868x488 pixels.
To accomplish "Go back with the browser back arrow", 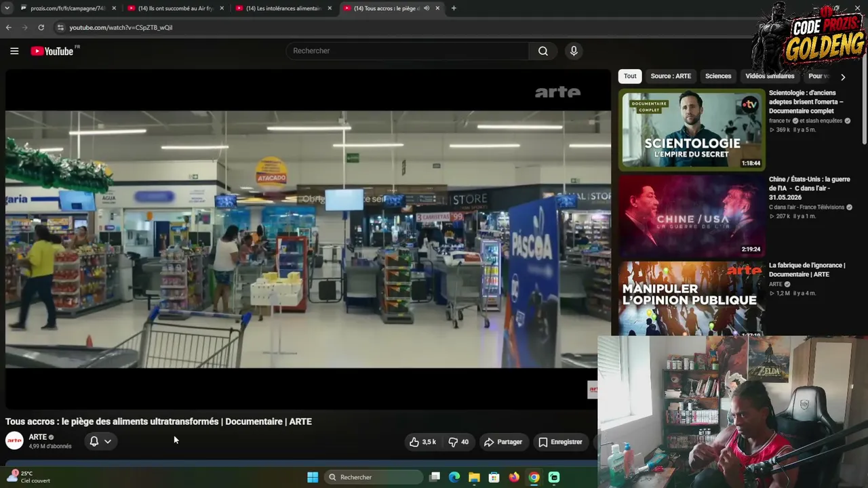I will tap(8, 28).
